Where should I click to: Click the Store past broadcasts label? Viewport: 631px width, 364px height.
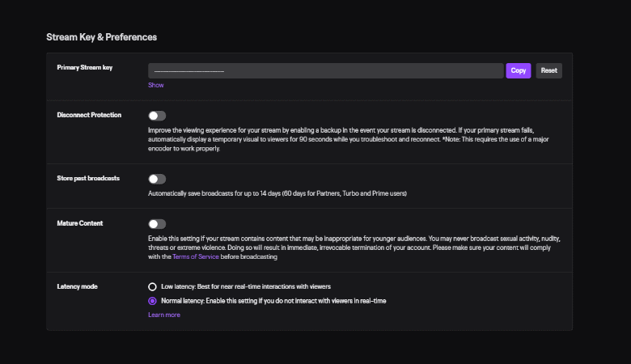tap(88, 178)
